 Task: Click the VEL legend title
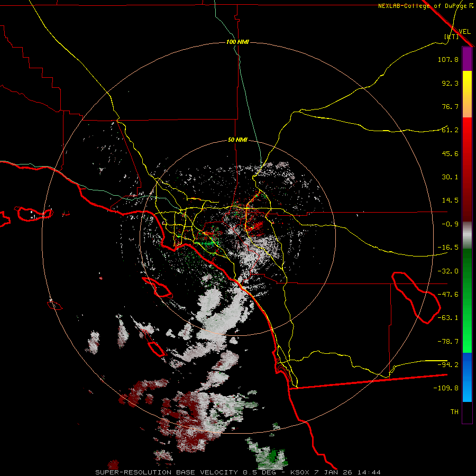tap(465, 32)
